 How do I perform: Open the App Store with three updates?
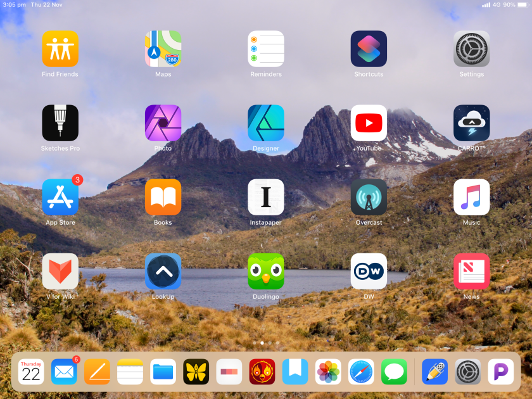click(60, 197)
